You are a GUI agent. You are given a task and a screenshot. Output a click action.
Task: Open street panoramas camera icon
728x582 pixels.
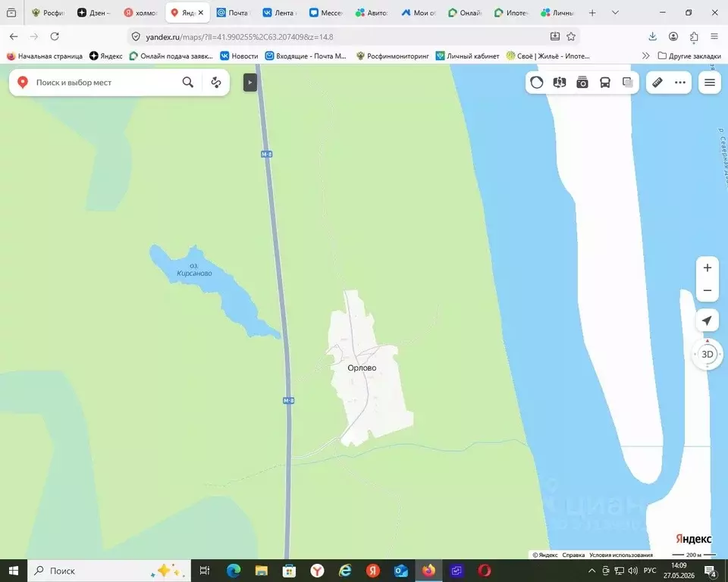tap(582, 83)
